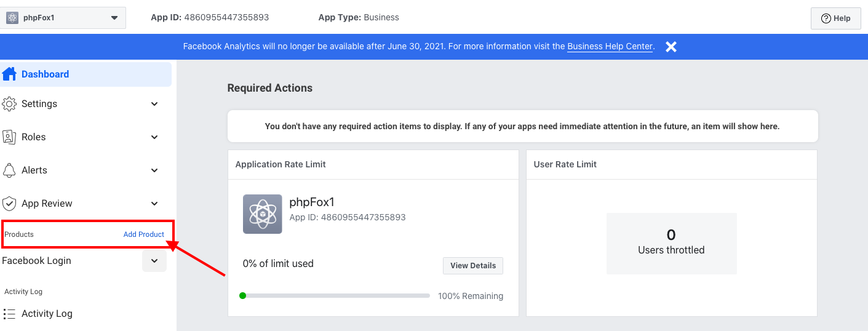Viewport: 868px width, 331px height.
Task: Click the View Details button
Action: click(x=473, y=266)
